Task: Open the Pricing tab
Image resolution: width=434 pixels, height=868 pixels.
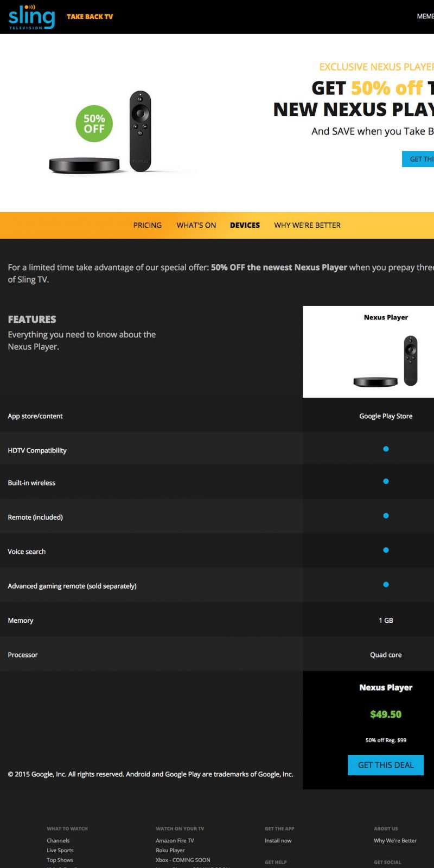Action: click(x=147, y=225)
